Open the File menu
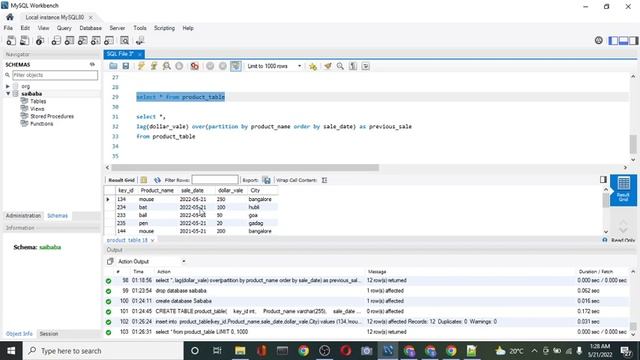Image resolution: width=640 pixels, height=360 pixels. coord(8,28)
